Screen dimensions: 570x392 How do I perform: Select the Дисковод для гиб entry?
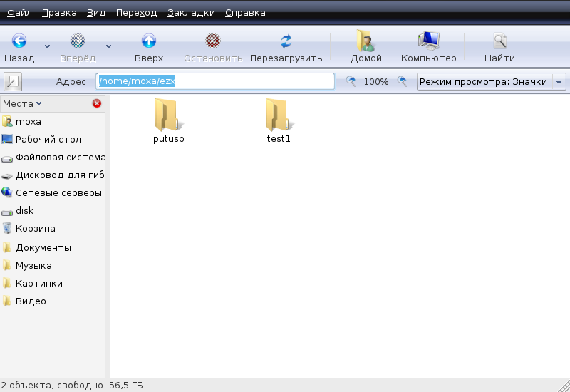(x=53, y=175)
